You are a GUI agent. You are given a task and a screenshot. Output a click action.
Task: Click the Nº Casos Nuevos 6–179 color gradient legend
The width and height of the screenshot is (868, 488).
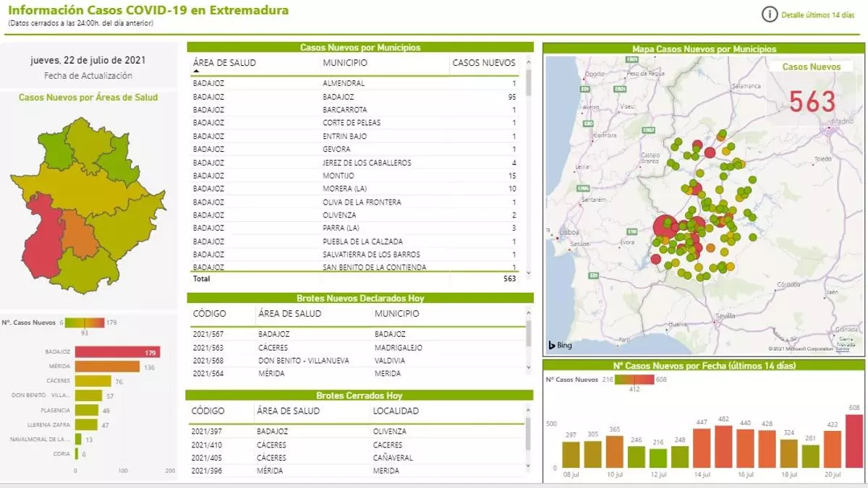[85, 322]
